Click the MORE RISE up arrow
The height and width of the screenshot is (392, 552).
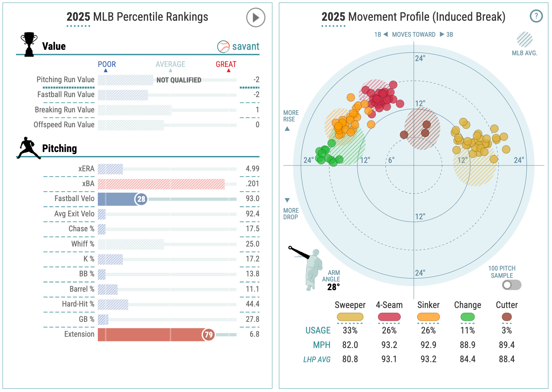pos(287,129)
